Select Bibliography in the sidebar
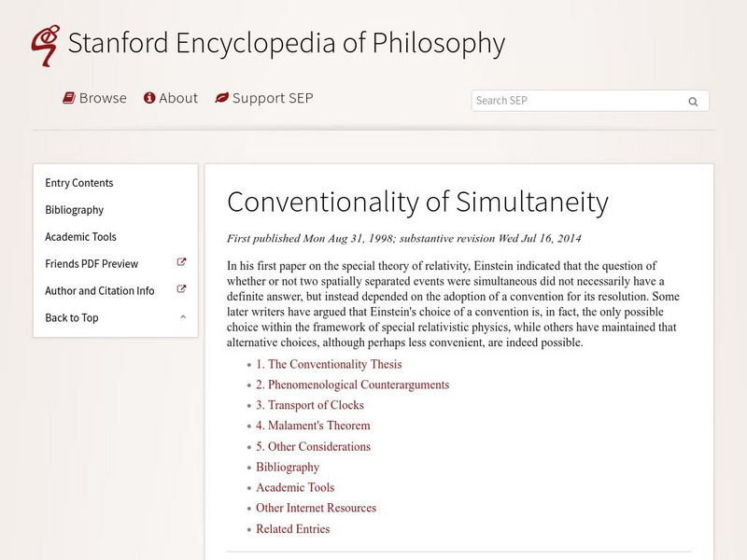 (75, 210)
